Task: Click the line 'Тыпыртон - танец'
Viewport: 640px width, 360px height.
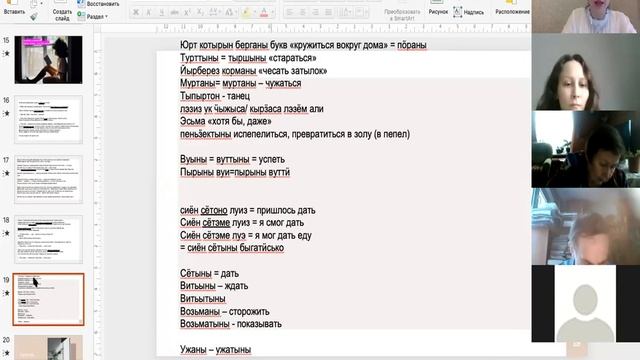Action: 215,96
